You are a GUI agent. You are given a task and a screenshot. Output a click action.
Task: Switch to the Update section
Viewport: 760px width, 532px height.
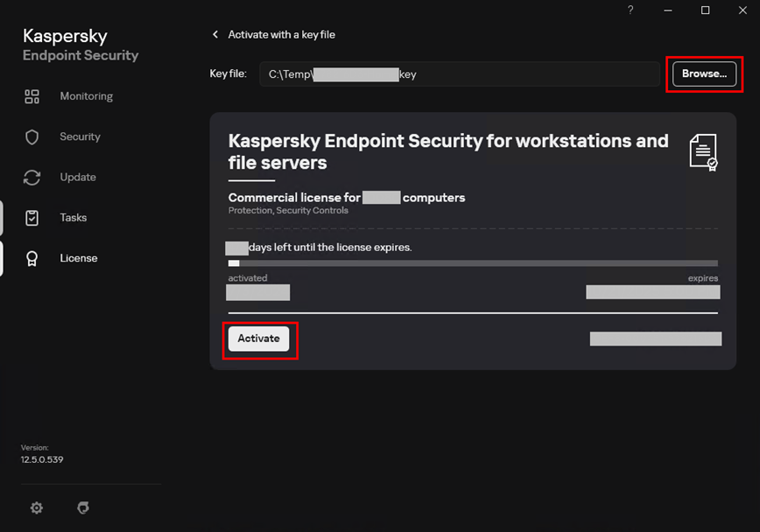coord(78,178)
